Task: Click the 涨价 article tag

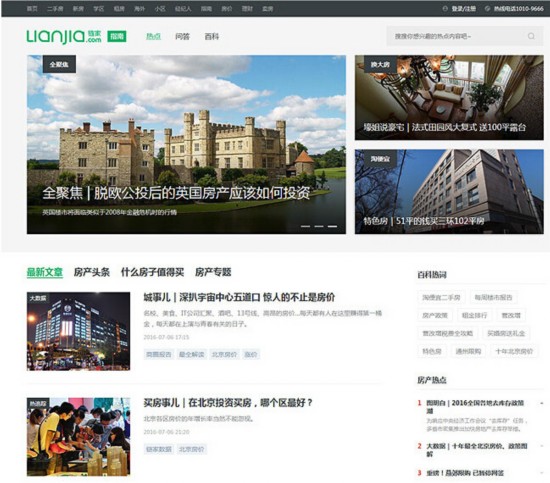Action: [x=251, y=354]
